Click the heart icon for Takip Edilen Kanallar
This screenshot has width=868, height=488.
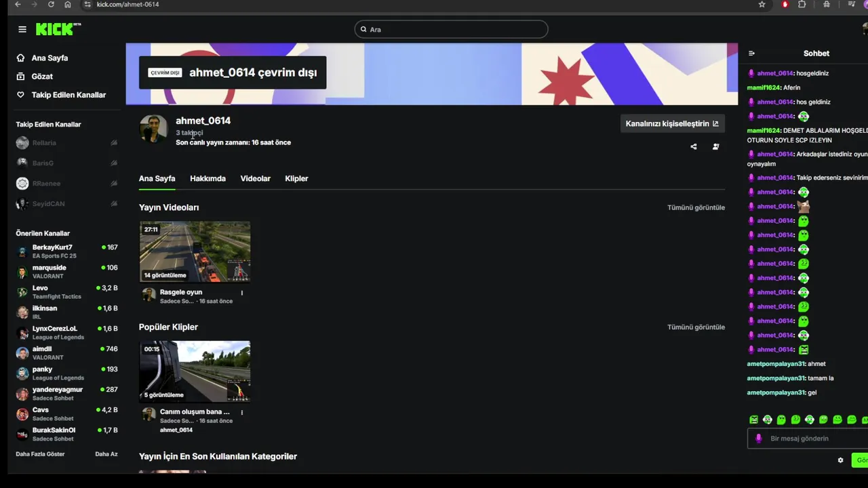click(20, 95)
